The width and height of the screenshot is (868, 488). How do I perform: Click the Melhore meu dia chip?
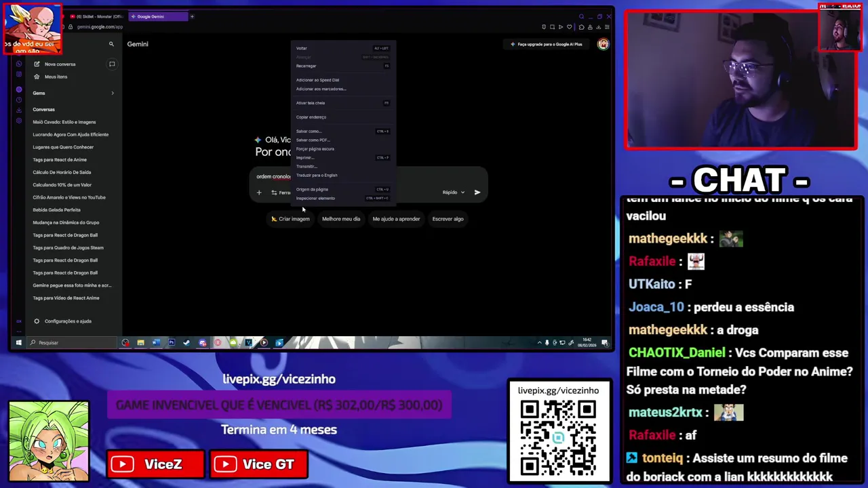341,219
